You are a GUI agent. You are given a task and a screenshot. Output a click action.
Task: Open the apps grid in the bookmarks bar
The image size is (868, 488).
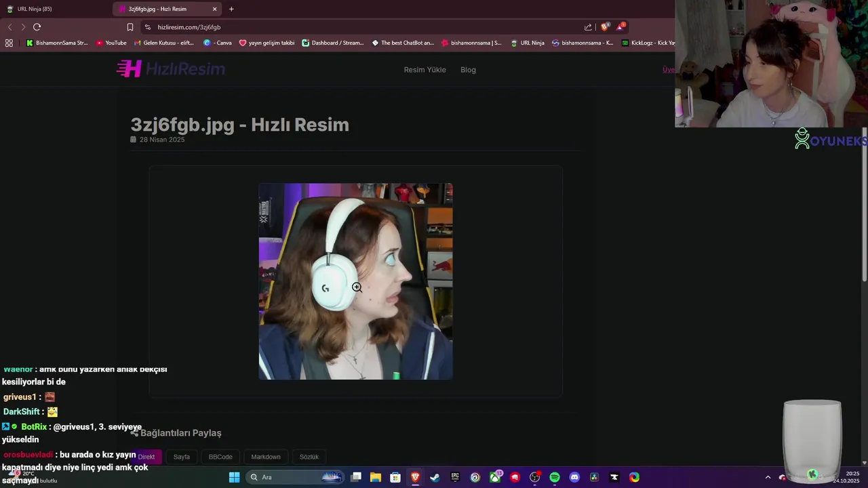point(9,43)
